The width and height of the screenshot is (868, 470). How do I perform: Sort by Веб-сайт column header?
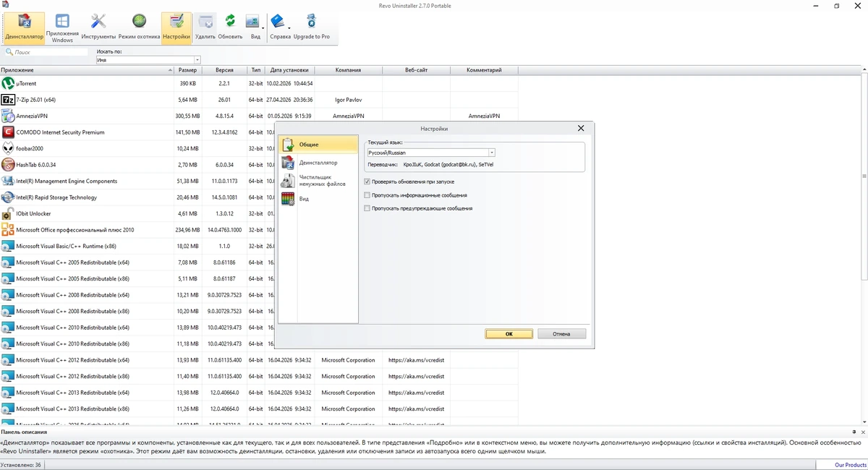[416, 70]
